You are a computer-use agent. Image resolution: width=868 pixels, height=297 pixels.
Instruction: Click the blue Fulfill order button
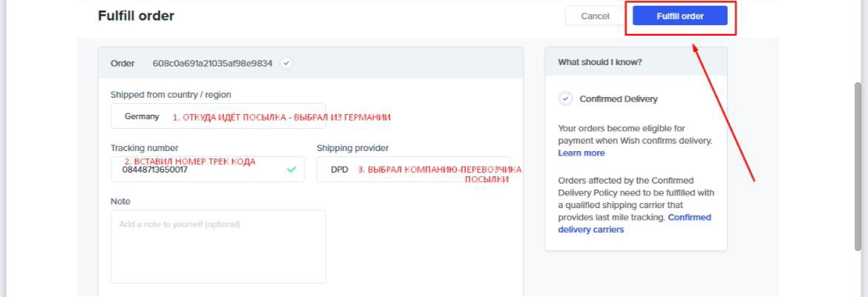pyautogui.click(x=680, y=16)
